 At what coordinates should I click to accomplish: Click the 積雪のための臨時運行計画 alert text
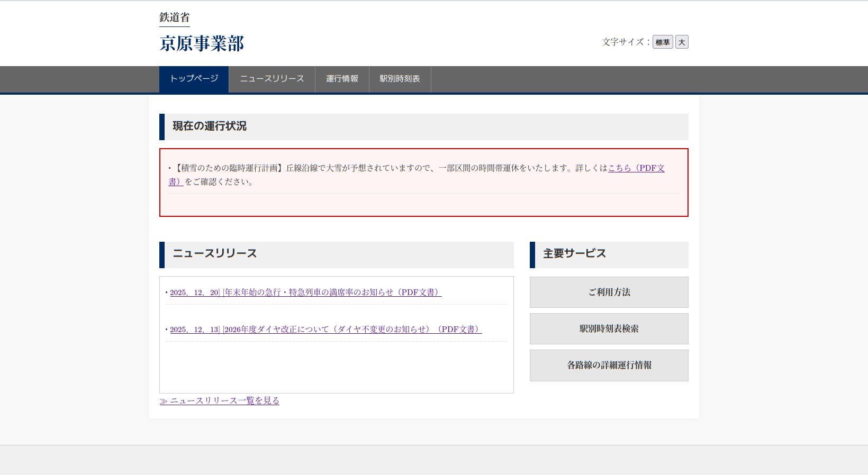tap(228, 168)
